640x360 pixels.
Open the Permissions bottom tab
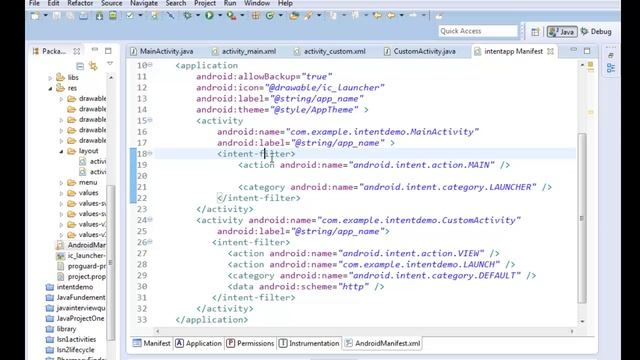250,344
